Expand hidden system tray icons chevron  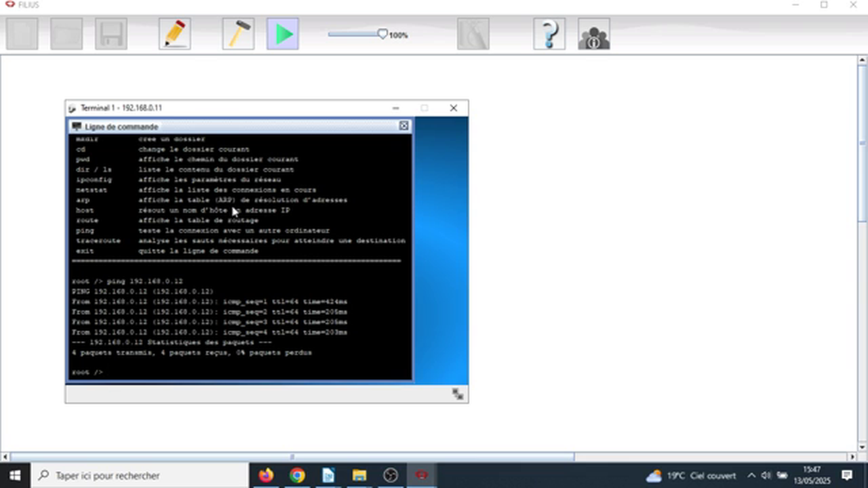751,476
